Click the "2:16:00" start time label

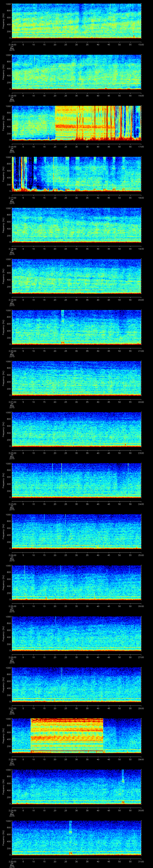point(12,147)
